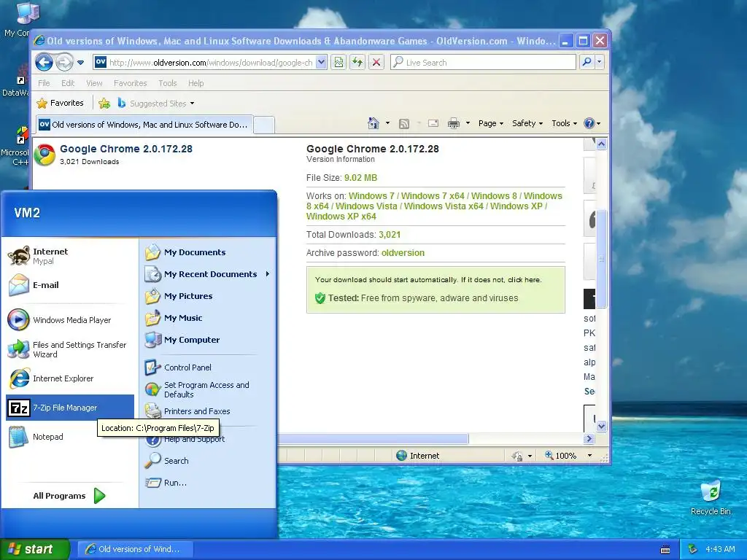Click the Windows XP x64 link
747x560 pixels.
(341, 216)
